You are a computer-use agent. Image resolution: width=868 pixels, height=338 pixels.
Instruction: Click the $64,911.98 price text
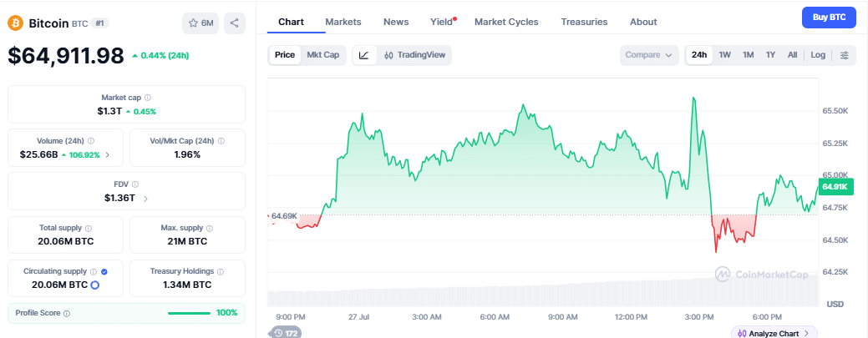[x=66, y=56]
